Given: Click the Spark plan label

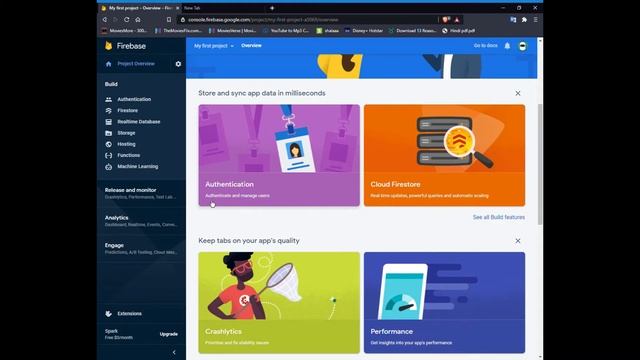Looking at the screenshot, I should pyautogui.click(x=111, y=331).
